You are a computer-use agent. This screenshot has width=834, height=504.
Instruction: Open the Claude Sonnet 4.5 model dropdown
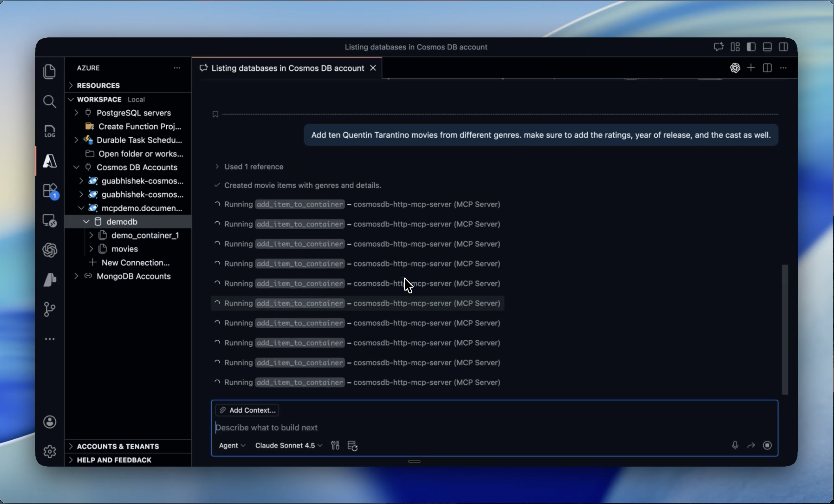click(x=288, y=445)
